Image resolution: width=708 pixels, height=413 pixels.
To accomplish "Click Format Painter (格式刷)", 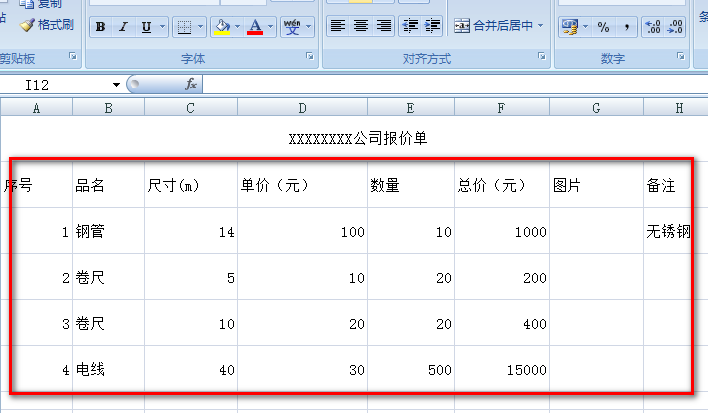I will tap(47, 25).
